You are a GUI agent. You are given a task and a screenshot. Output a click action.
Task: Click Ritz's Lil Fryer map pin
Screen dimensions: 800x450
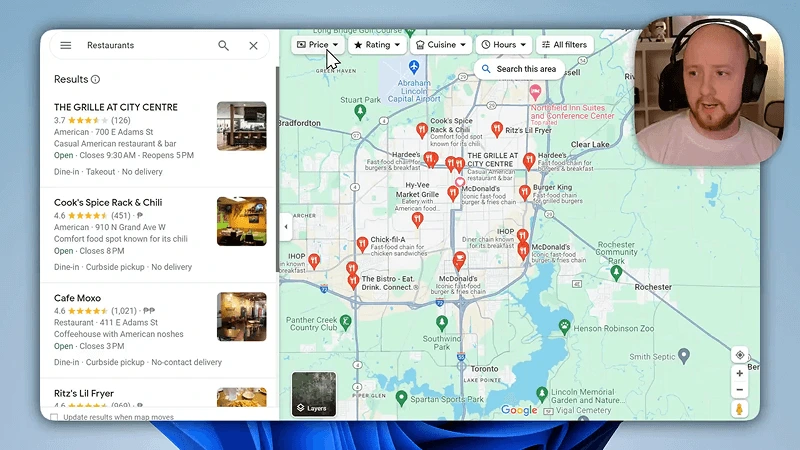[497, 130]
